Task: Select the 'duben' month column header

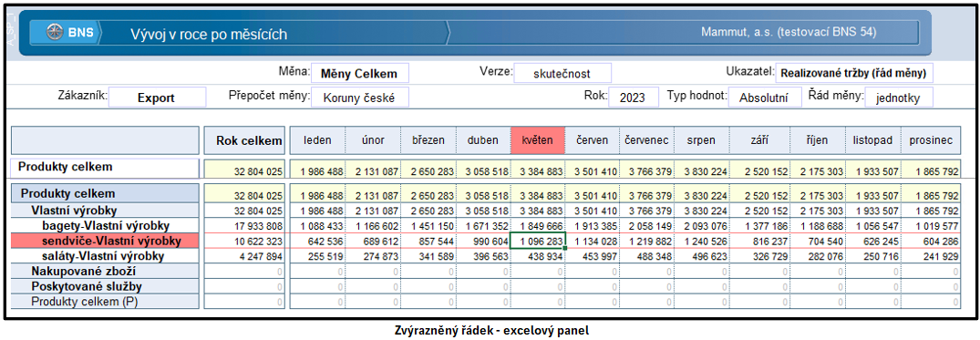Action: click(x=483, y=140)
